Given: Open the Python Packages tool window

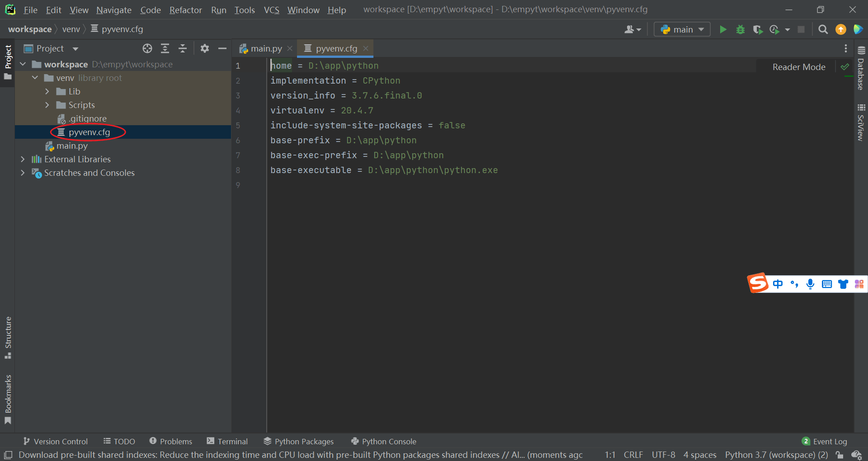Looking at the screenshot, I should 298,442.
